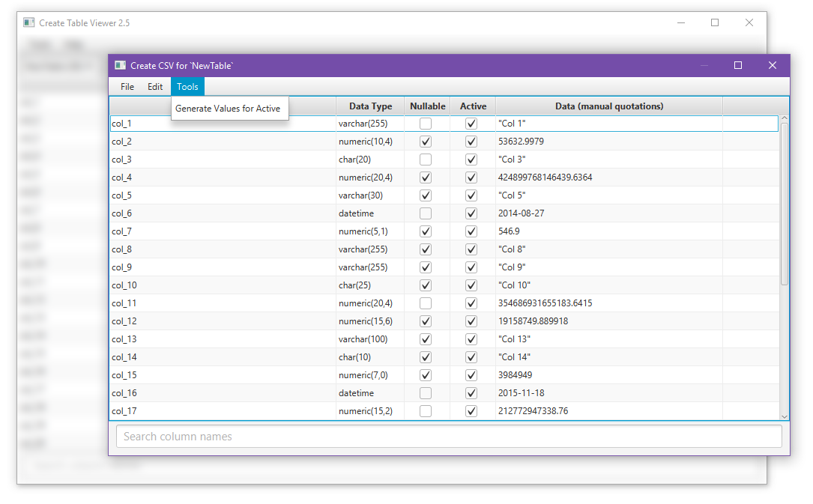Uncheck the Active checkbox for col_6
The image size is (813, 504).
pyautogui.click(x=471, y=213)
